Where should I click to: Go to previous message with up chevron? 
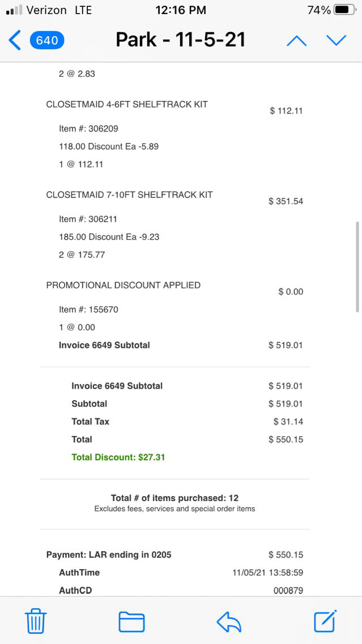click(x=296, y=40)
